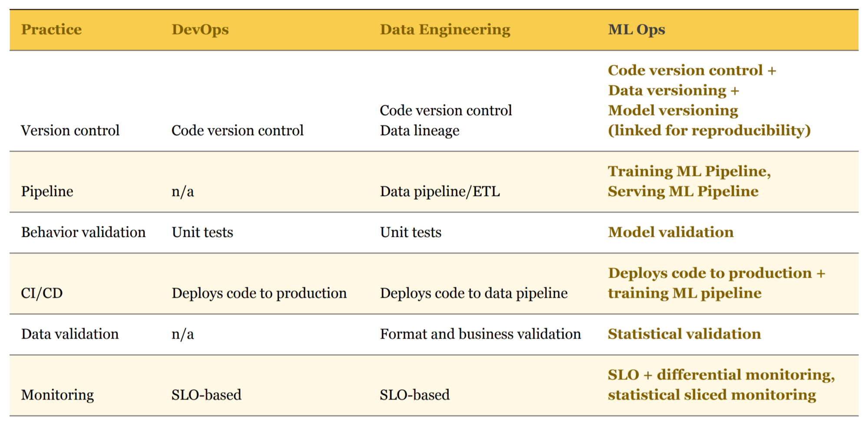Click the Data Engineering header

coord(445,30)
